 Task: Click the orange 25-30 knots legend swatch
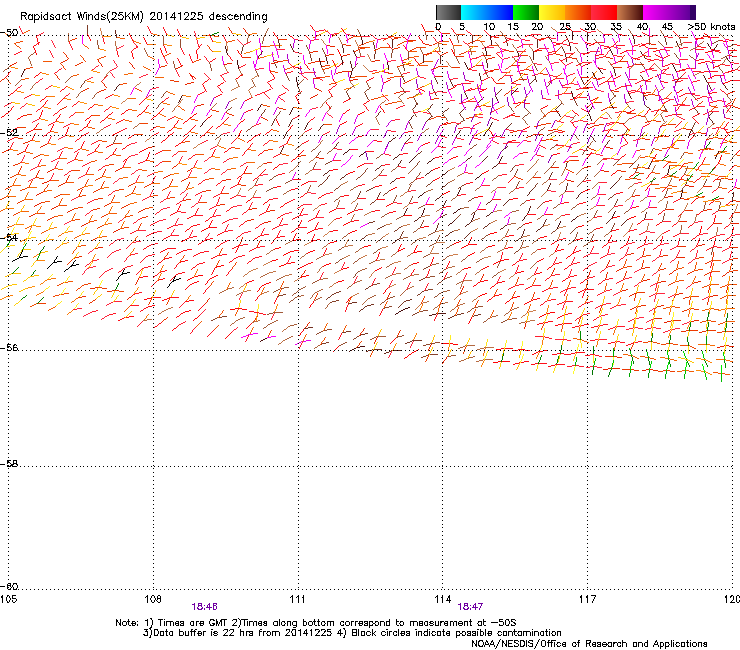coord(578,12)
